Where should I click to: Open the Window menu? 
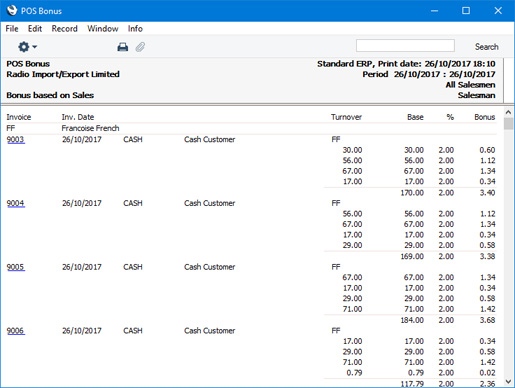[103, 29]
